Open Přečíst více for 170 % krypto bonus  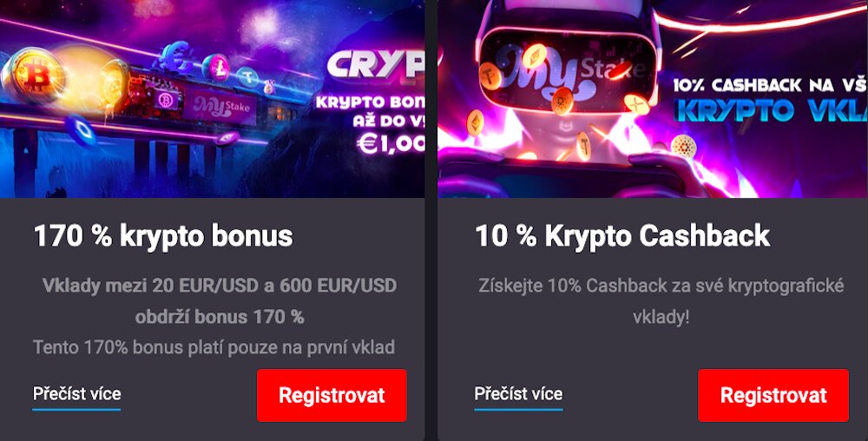(x=76, y=394)
